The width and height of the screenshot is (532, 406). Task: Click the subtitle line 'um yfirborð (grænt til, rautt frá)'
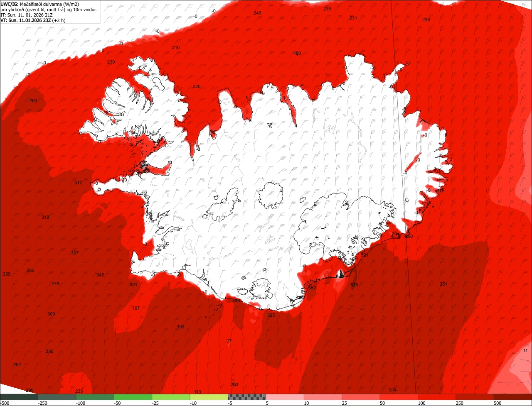[32, 9]
